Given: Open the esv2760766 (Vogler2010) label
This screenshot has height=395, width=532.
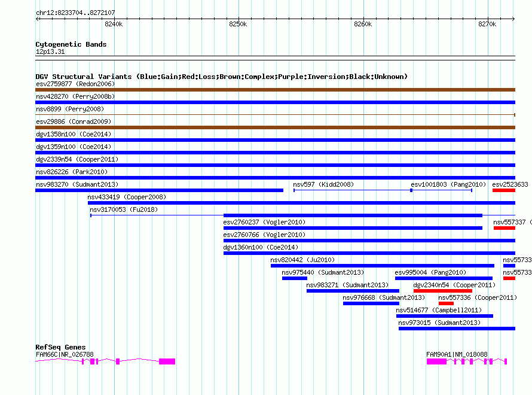Looking at the screenshot, I should [264, 235].
